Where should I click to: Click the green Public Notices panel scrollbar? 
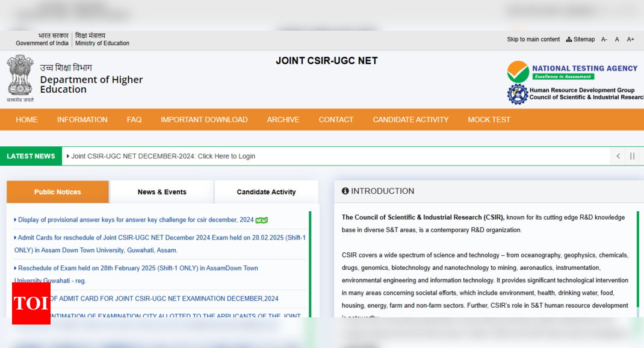point(310,264)
